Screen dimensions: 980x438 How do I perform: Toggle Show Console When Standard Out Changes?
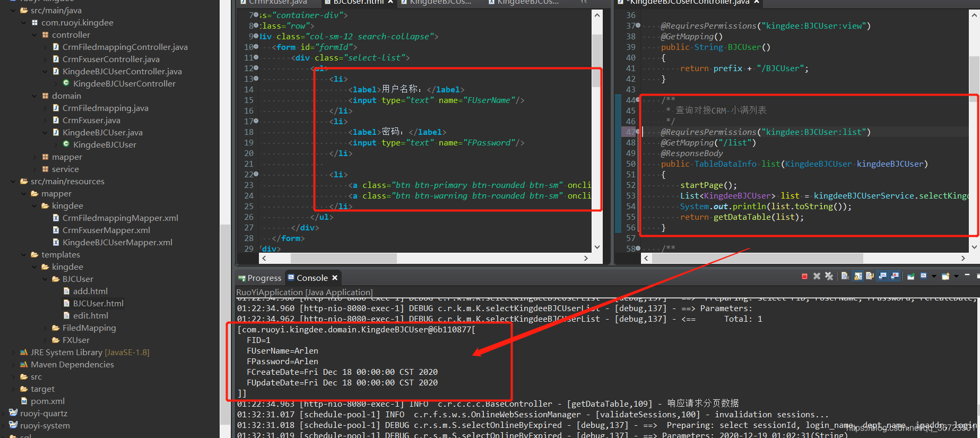pyautogui.click(x=882, y=276)
